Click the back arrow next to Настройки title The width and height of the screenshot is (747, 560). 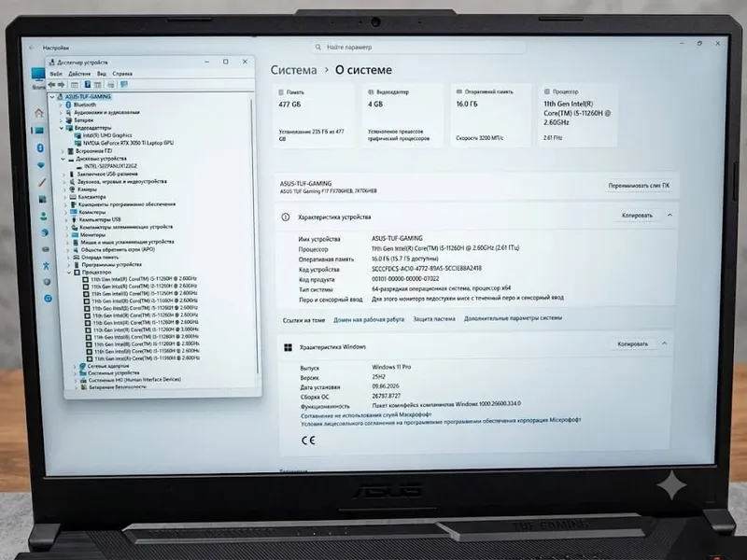[32, 48]
